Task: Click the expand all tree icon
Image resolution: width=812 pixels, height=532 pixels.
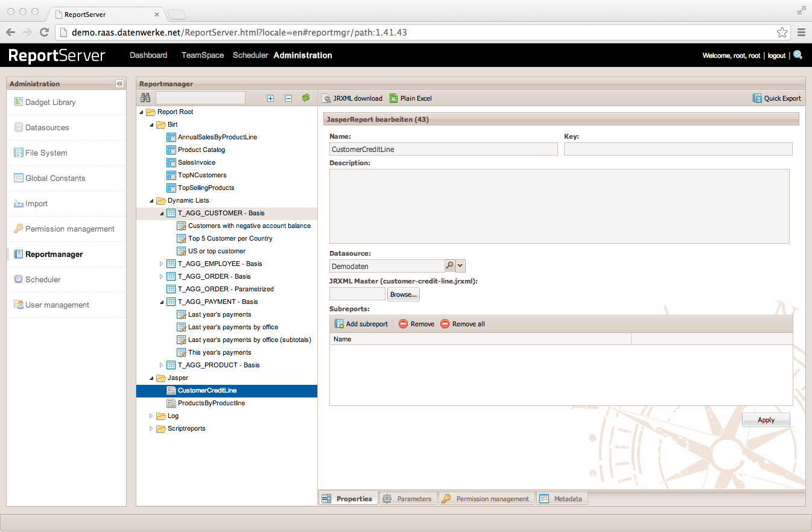Action: click(270, 98)
